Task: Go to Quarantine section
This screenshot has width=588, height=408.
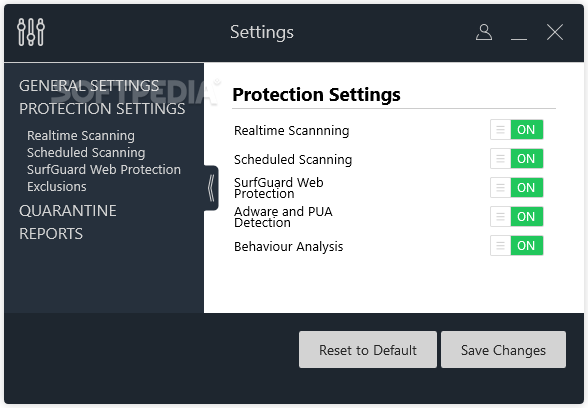Action: point(68,211)
